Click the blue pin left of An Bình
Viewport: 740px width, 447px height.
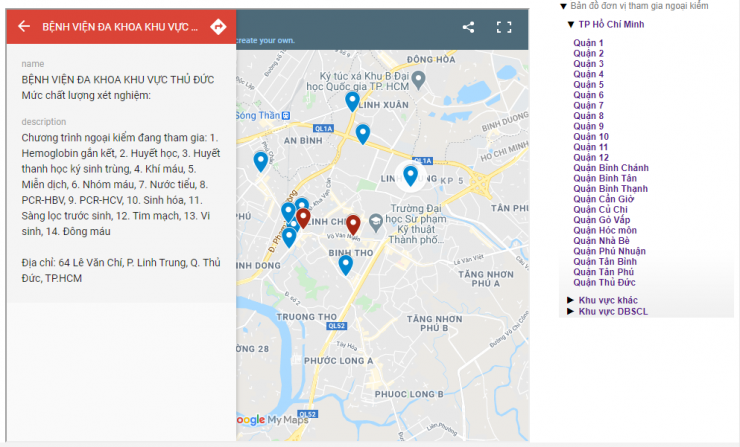(260, 161)
